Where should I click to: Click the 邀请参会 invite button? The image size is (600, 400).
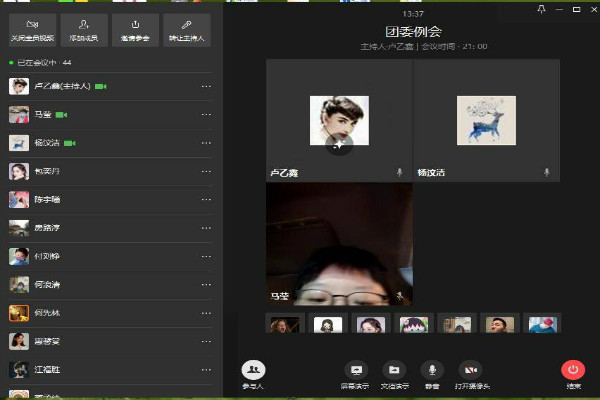pos(135,29)
